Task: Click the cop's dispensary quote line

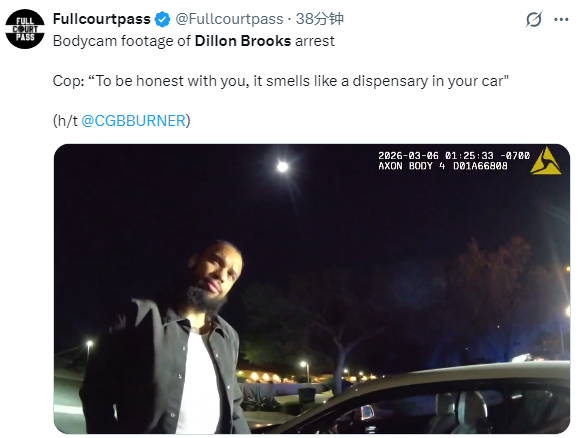Action: click(281, 81)
